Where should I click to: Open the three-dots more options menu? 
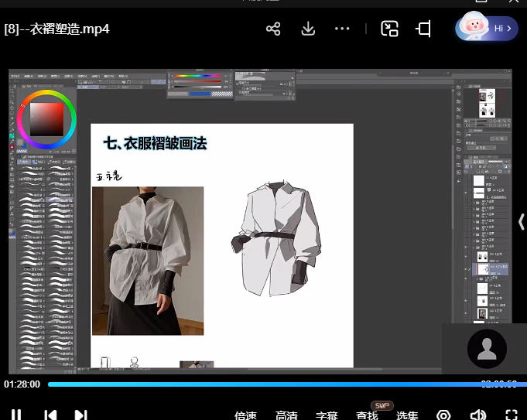point(342,29)
